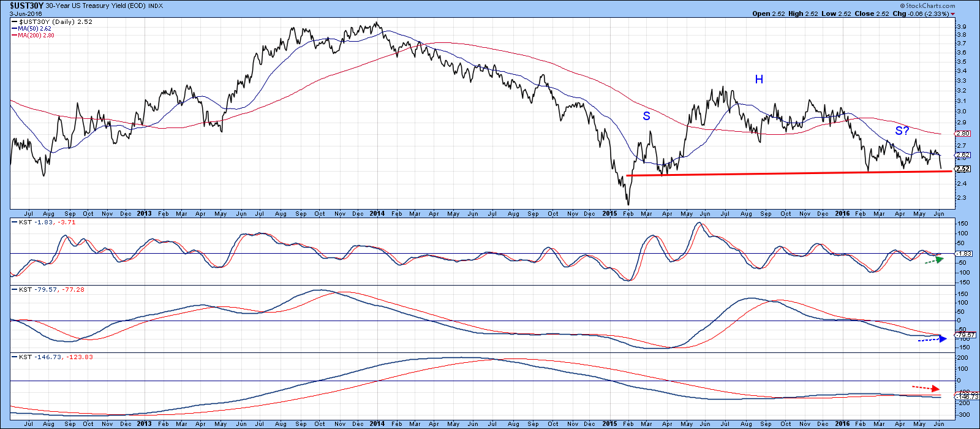Click the red down-triangle beside Chg

coord(953,13)
